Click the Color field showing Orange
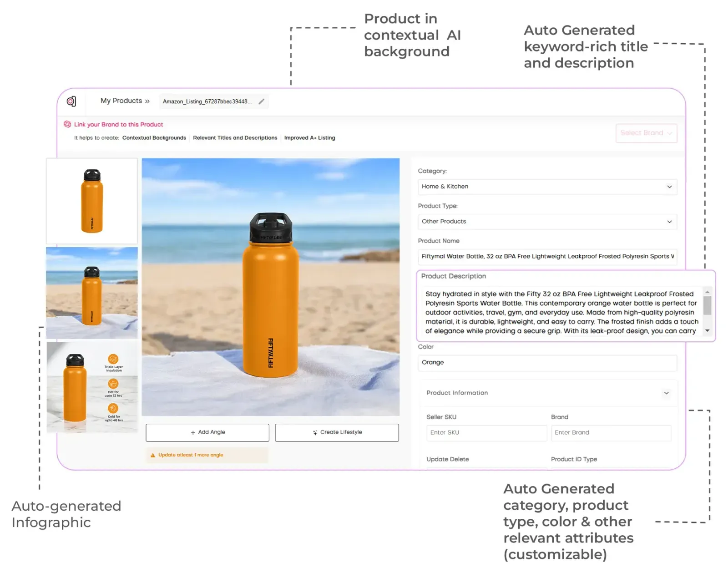Screen dimensions: 728x573 pos(547,363)
